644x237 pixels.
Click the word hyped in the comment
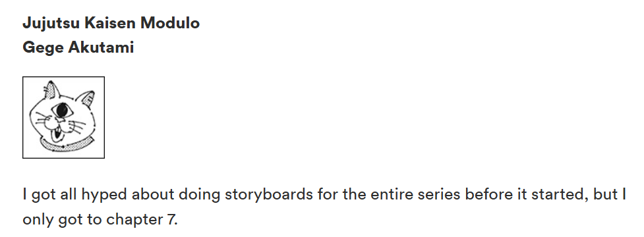[104, 194]
